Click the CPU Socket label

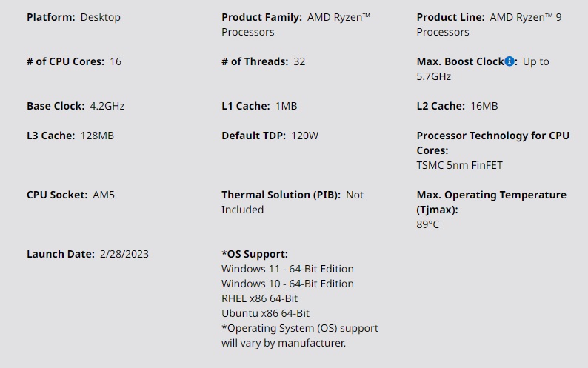[x=56, y=195]
